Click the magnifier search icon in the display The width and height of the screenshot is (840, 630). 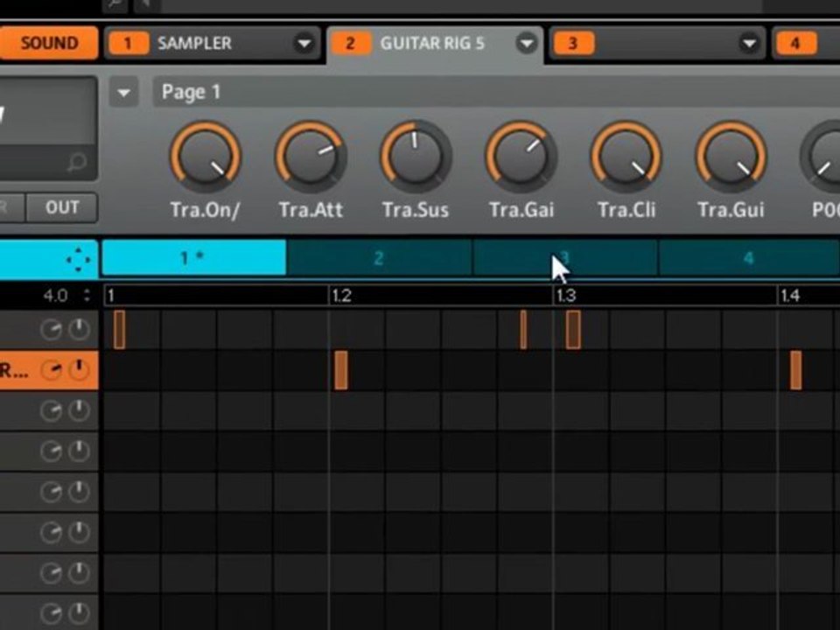coord(77,162)
